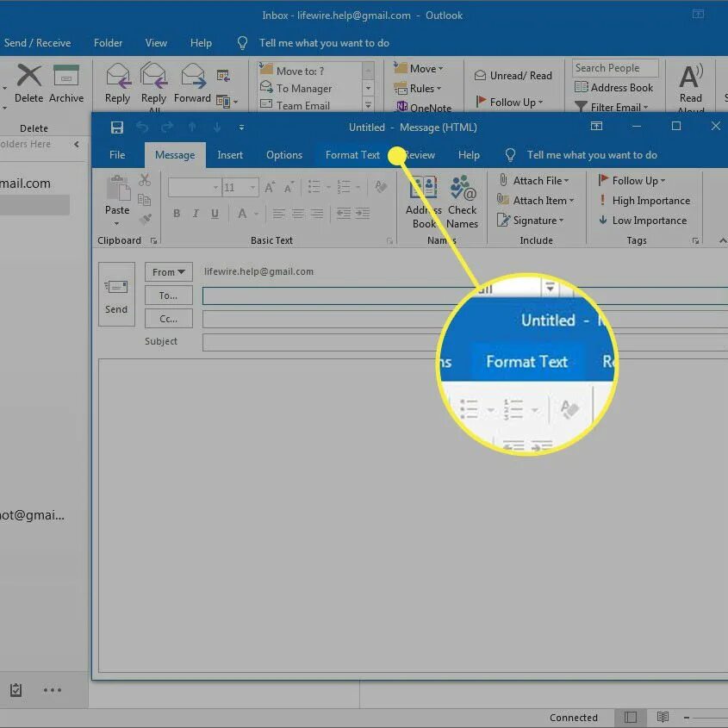Click the Cc... button
This screenshot has height=728, width=728.
click(169, 319)
